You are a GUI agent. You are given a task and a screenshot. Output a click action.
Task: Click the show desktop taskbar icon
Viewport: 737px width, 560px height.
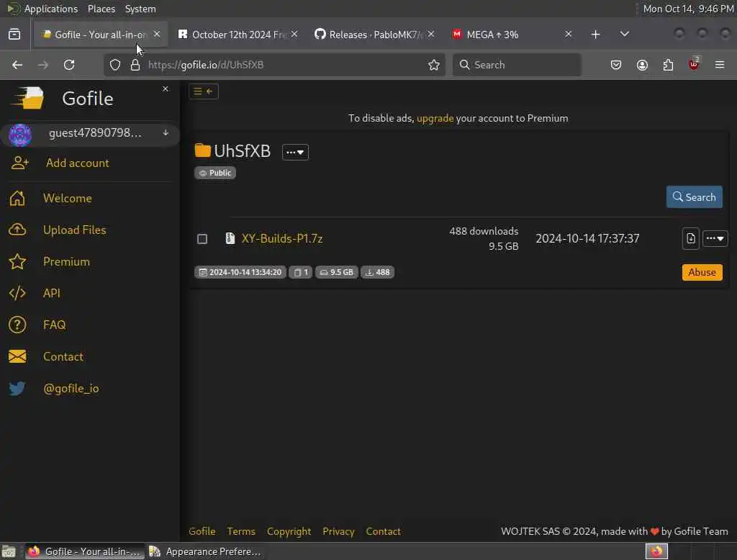tap(9, 551)
